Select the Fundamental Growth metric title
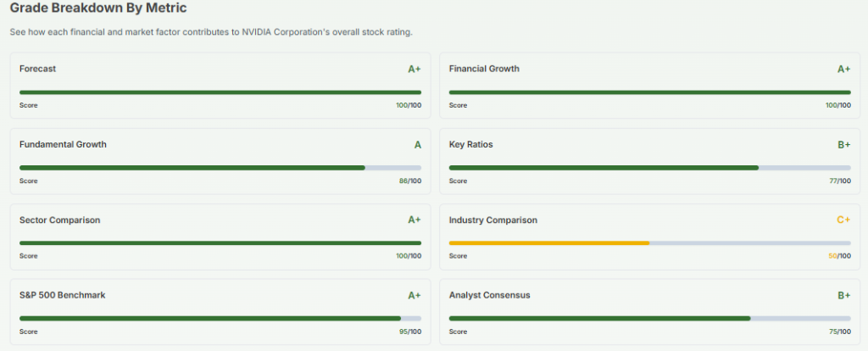Image resolution: width=868 pixels, height=351 pixels. point(63,144)
